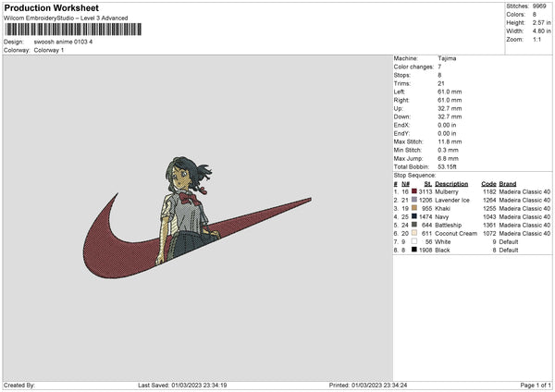Click the 'Colorway 1' value

[x=49, y=50]
